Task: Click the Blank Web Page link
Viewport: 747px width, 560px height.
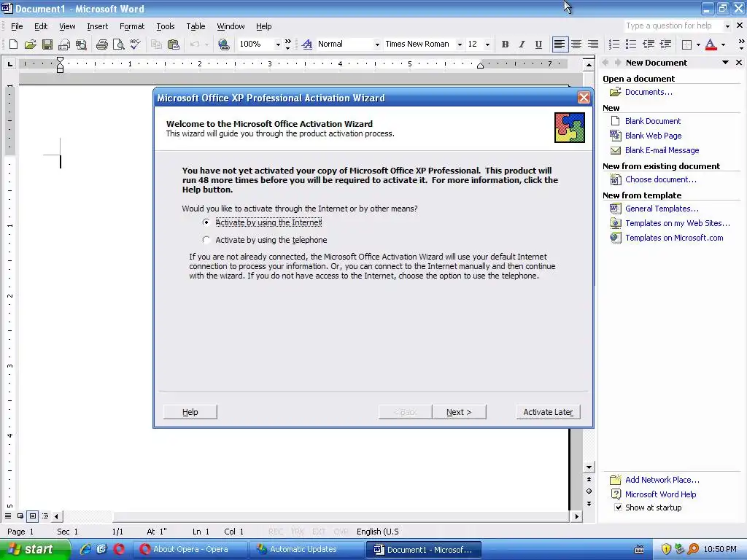Action: pos(653,136)
